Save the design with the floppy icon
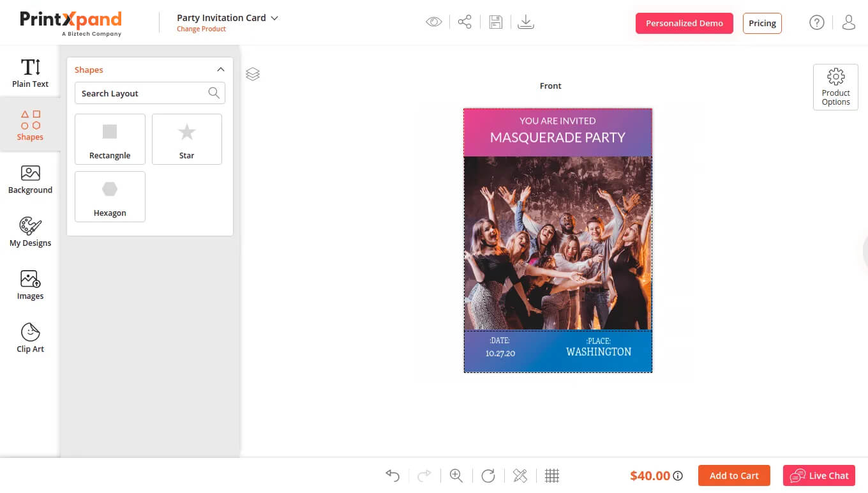Screen dimensions: 868x493 (x=495, y=22)
